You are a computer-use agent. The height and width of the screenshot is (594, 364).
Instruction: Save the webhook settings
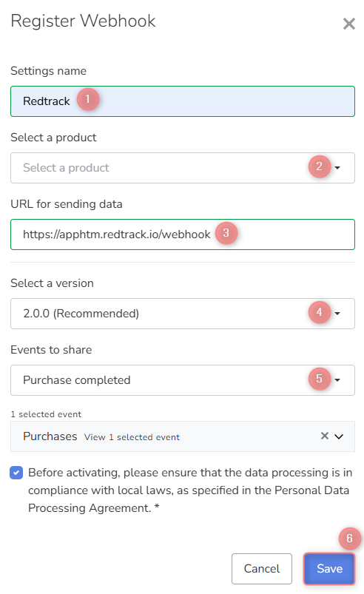point(329,569)
